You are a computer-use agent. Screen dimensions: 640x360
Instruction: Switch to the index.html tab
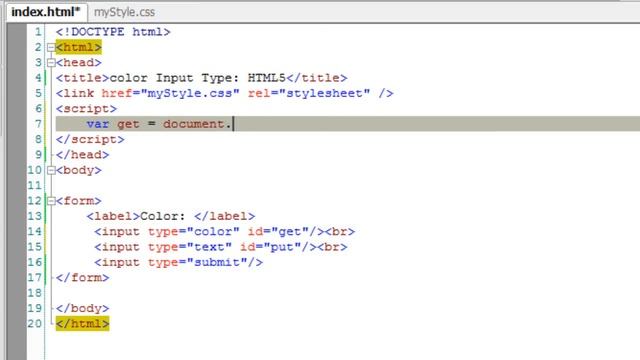click(x=46, y=12)
